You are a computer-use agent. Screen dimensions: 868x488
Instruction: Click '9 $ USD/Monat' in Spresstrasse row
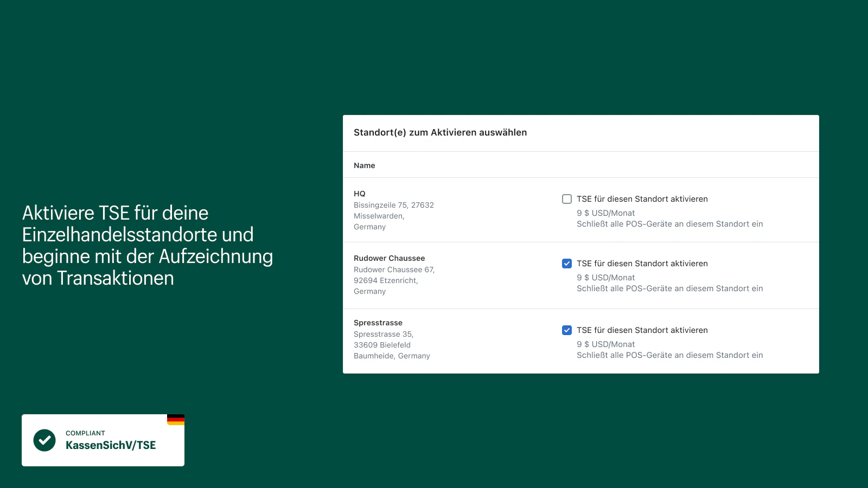click(606, 344)
